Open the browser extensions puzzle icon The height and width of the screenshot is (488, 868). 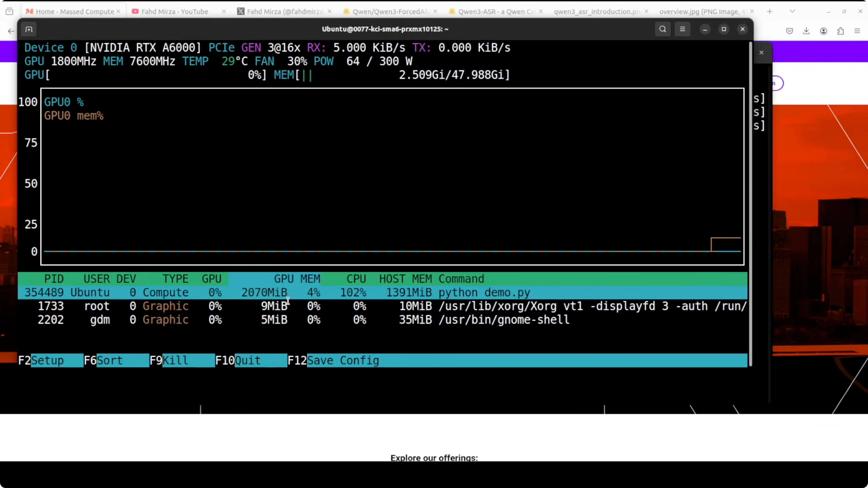coord(840,31)
